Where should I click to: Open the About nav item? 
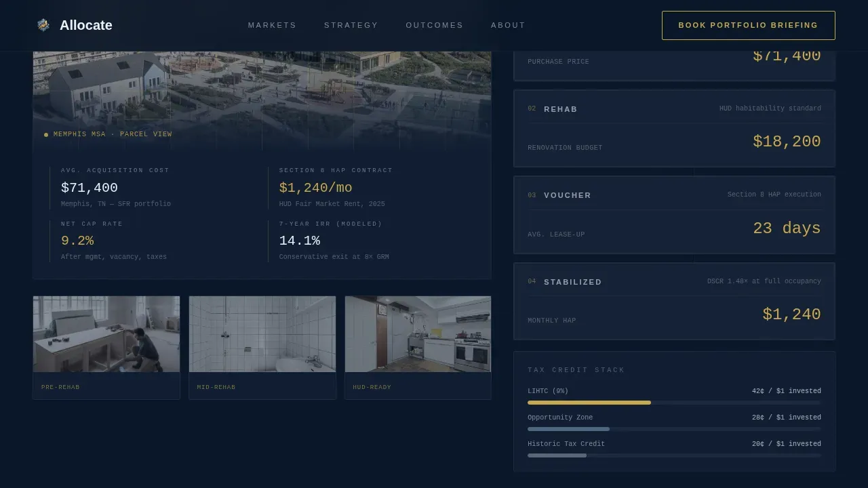508,25
